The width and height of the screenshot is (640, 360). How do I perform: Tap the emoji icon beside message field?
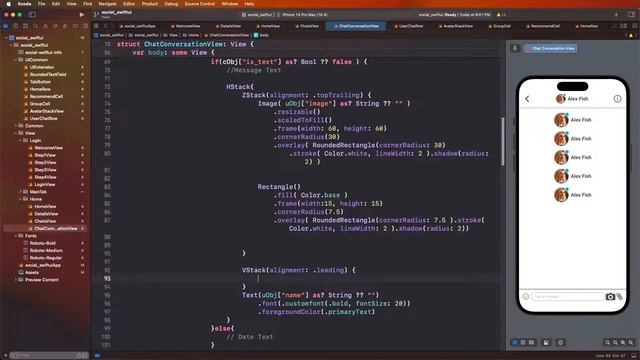click(526, 297)
